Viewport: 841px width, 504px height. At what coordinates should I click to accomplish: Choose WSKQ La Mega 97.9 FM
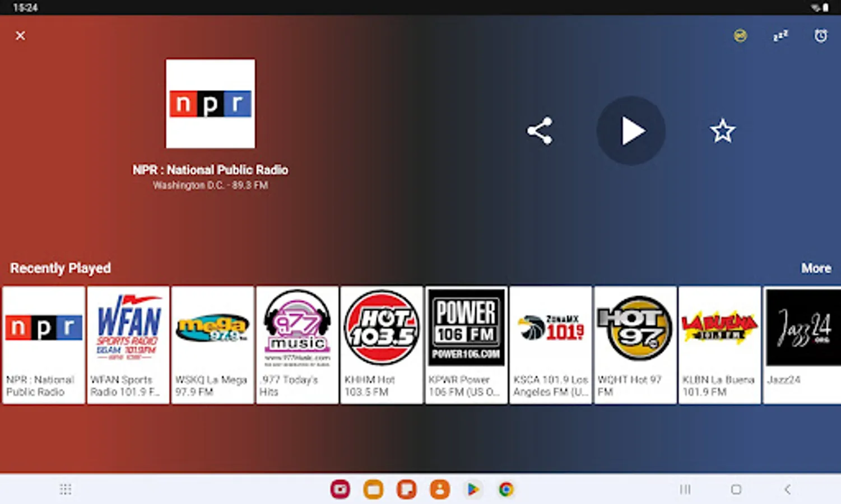point(213,345)
